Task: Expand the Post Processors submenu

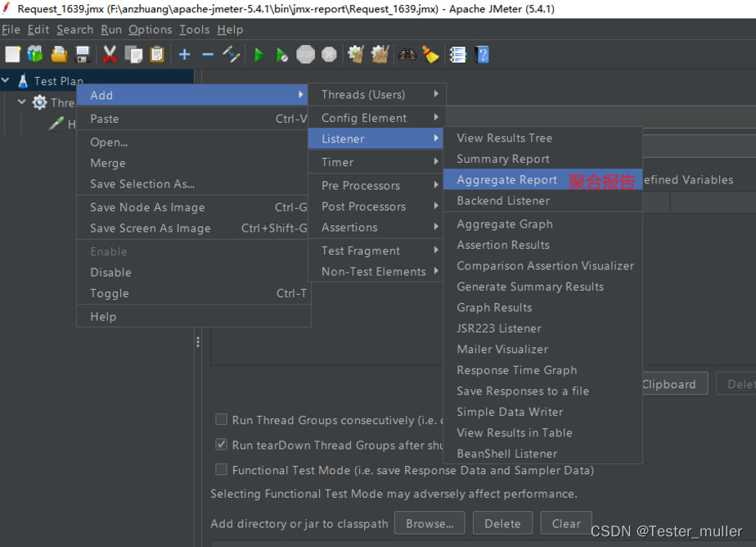Action: 377,206
